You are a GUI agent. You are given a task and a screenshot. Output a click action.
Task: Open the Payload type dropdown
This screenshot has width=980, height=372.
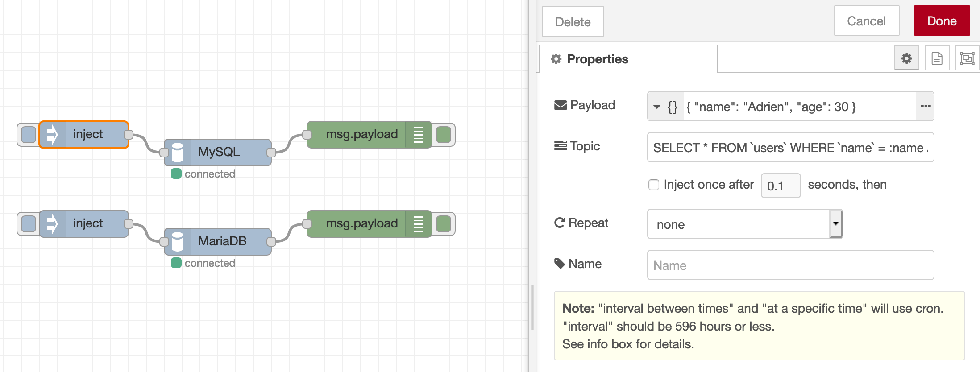tap(665, 107)
